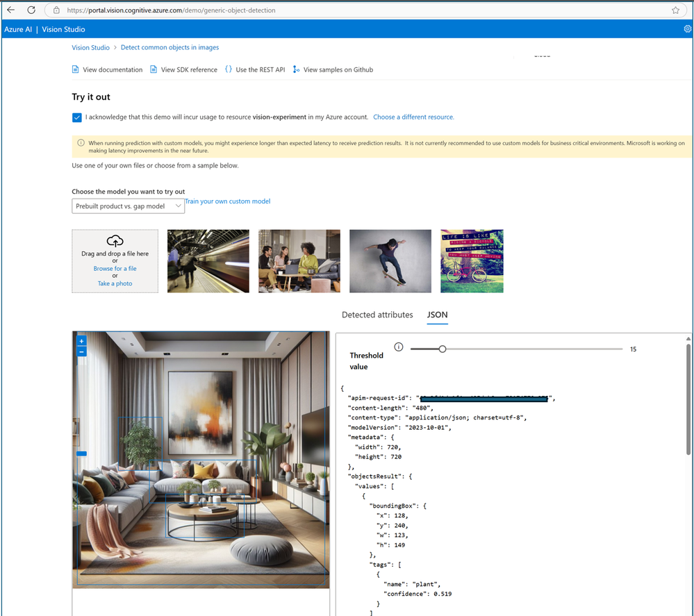The image size is (694, 616).
Task: Open Vision Studio breadcrumb link
Action: 91,47
